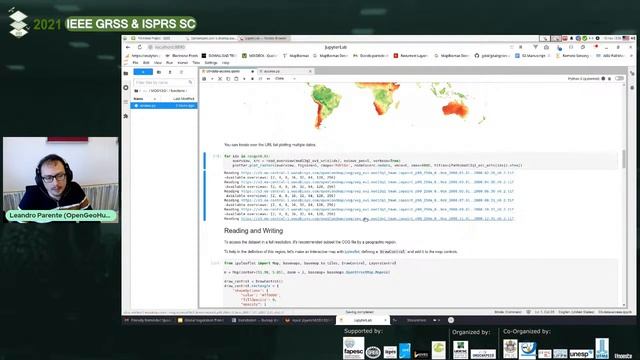Click the restart and run all icon
Screen dimensions: 640x360
[268, 79]
